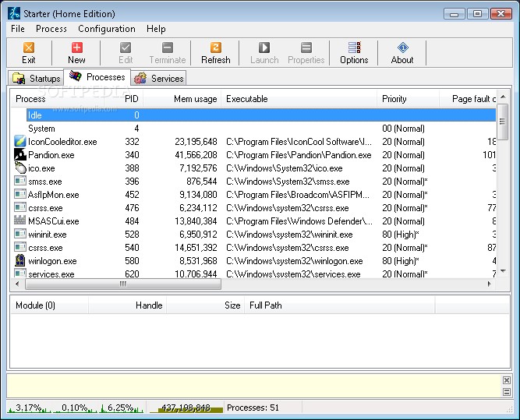Sort by the Executable column header

pos(299,99)
